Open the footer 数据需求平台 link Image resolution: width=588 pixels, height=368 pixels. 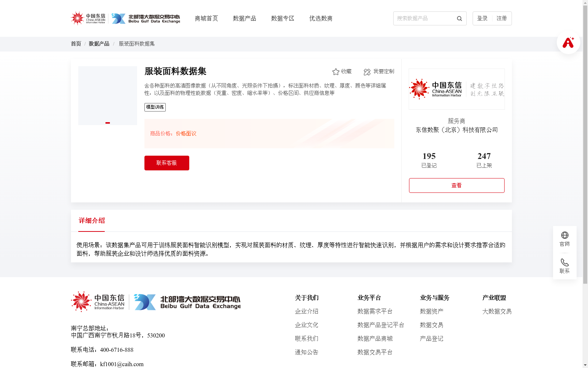[x=375, y=311]
